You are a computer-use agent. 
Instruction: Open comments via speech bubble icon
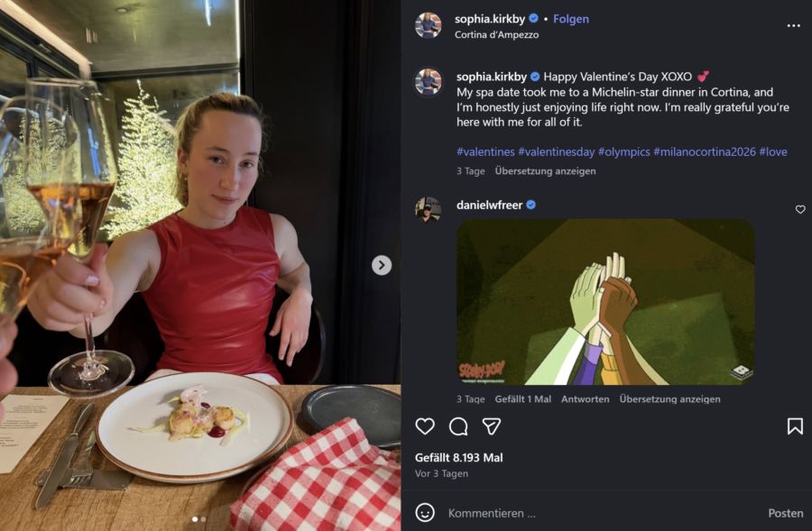pos(458,426)
